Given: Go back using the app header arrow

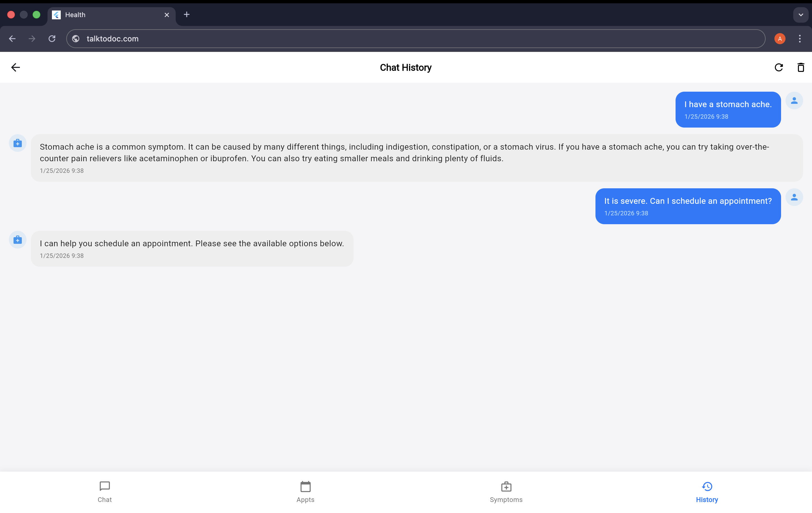Looking at the screenshot, I should pyautogui.click(x=15, y=67).
